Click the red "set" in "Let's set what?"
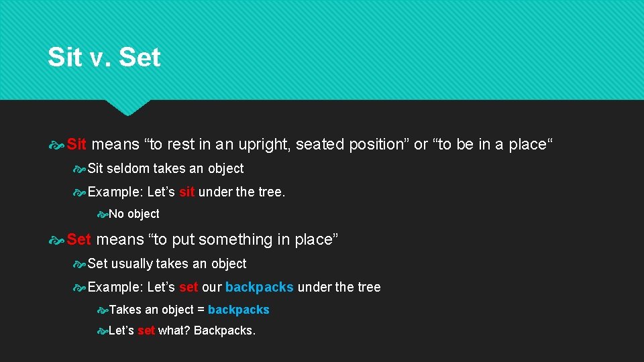This screenshot has height=362, width=644. [146, 330]
